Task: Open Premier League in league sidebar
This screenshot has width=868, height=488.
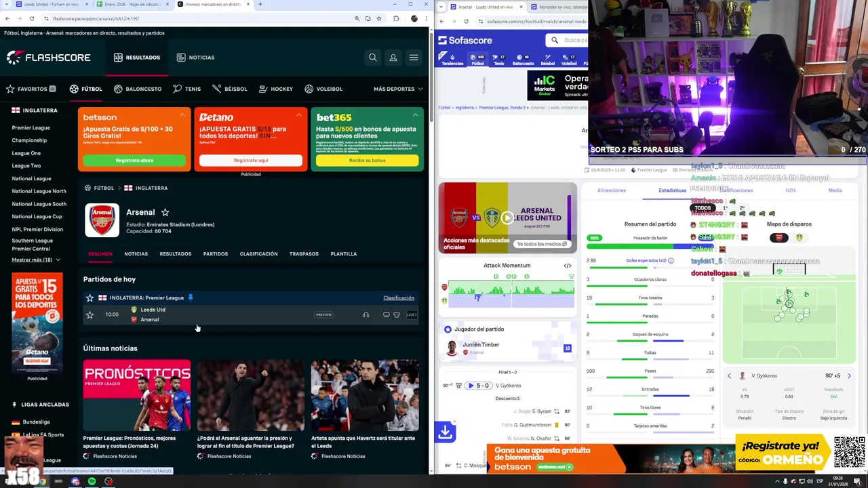Action: (x=31, y=127)
